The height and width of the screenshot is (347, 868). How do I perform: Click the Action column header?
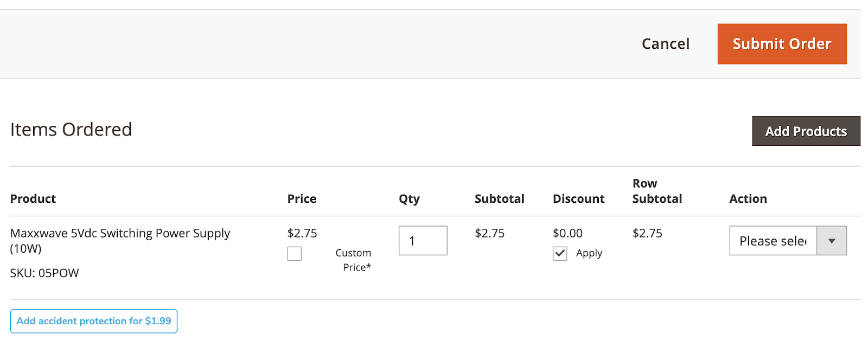coord(748,199)
